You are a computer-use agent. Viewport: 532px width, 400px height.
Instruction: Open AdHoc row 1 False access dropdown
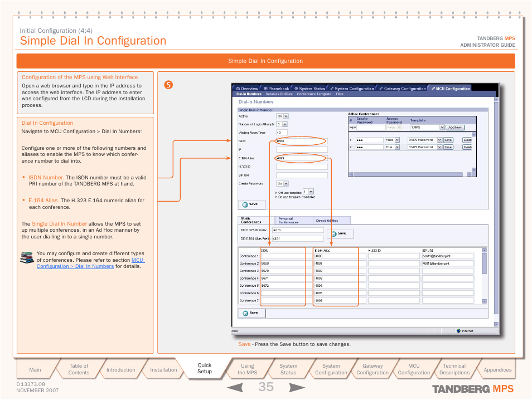click(x=397, y=140)
